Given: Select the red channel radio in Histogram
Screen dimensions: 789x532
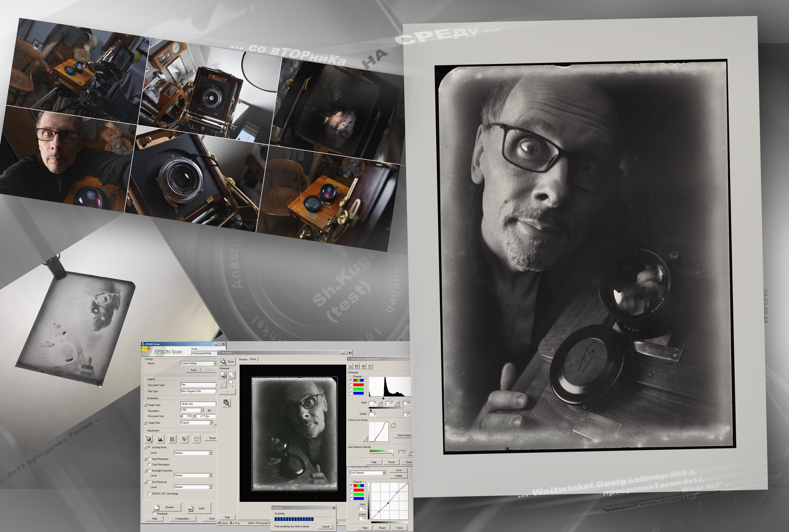Looking at the screenshot, I should [x=351, y=385].
